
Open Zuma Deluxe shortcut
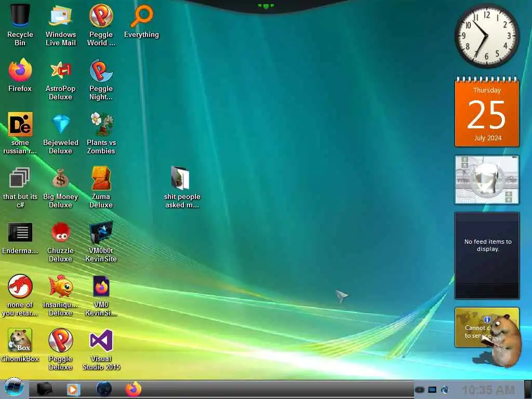click(101, 187)
